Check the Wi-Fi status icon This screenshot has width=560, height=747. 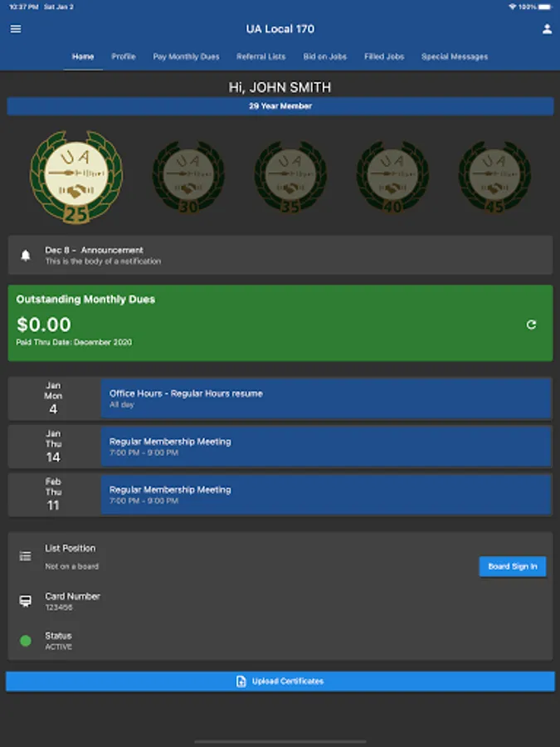coord(513,7)
